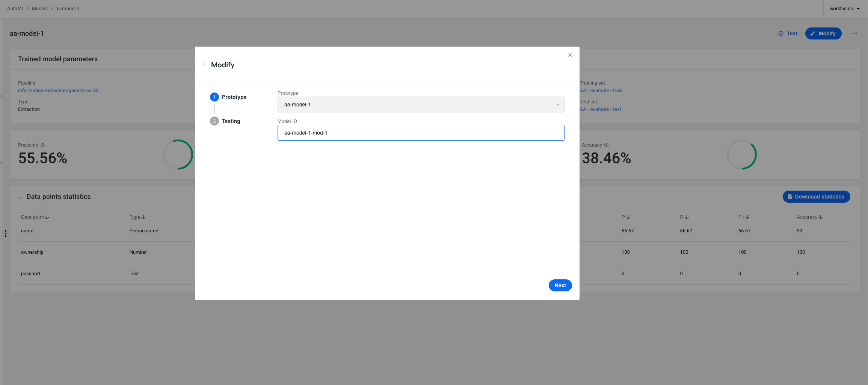Open the more options ellipsis menu

click(x=854, y=33)
